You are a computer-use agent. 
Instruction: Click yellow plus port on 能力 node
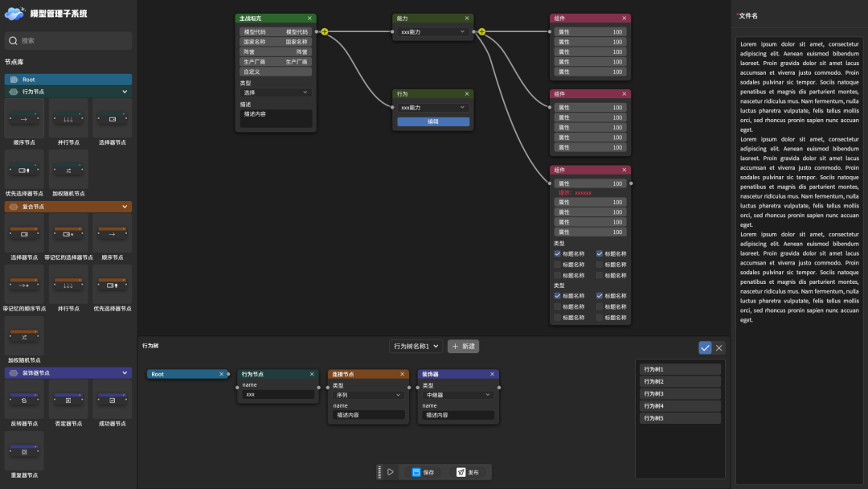tap(481, 31)
